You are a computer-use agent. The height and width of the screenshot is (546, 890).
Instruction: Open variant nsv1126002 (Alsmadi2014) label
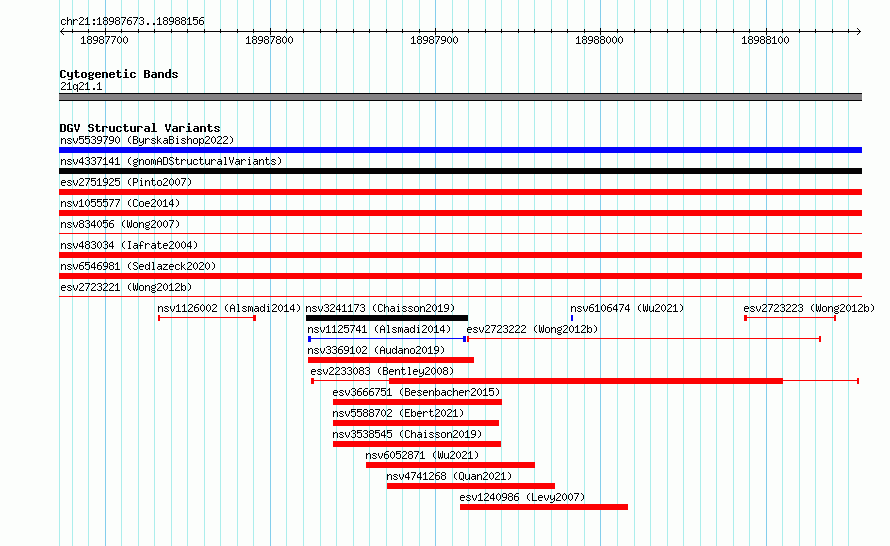(x=229, y=308)
